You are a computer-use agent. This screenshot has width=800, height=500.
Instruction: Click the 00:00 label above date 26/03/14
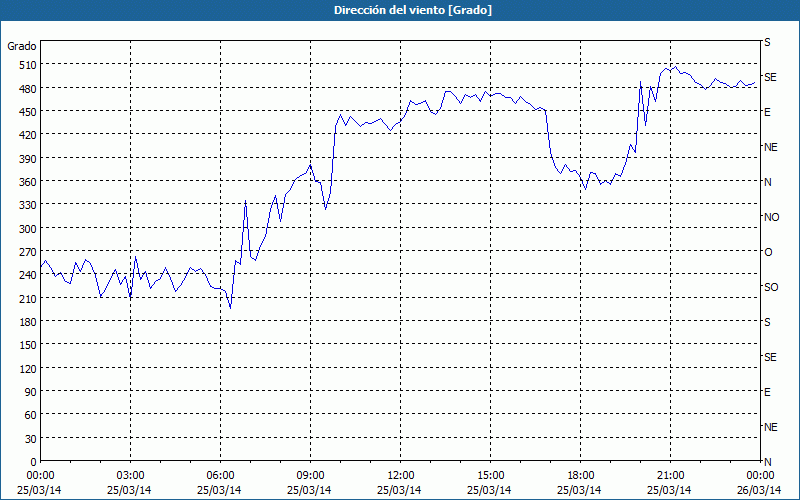pos(761,476)
